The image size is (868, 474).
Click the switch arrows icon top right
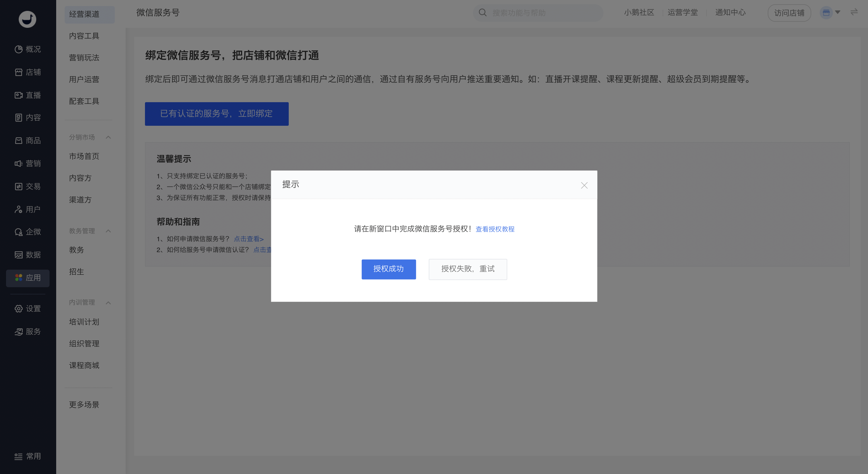point(854,12)
